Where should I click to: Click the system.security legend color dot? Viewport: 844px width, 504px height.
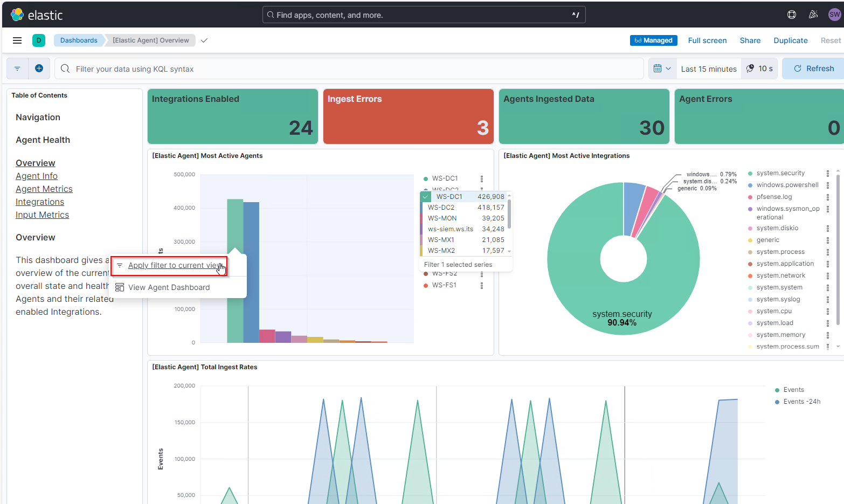(x=750, y=174)
